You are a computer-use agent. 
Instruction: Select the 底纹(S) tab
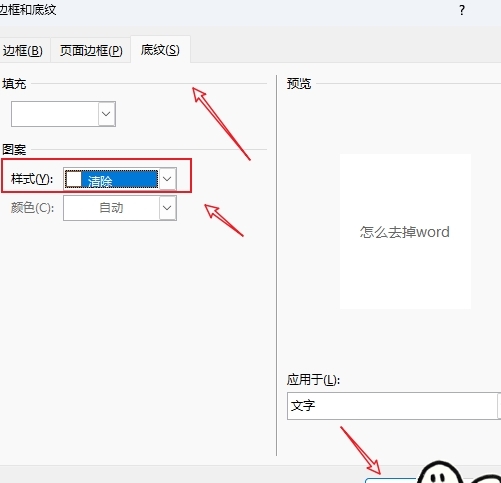pos(160,50)
